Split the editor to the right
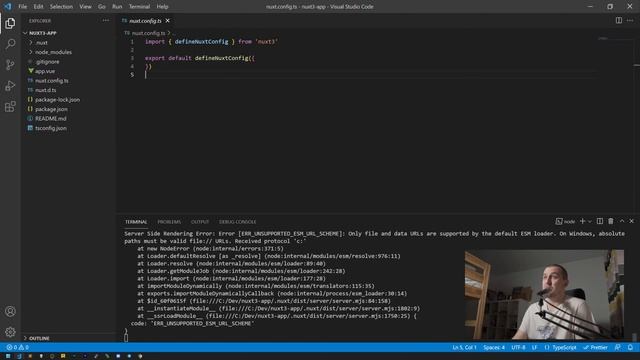The image size is (640, 360). point(619,20)
